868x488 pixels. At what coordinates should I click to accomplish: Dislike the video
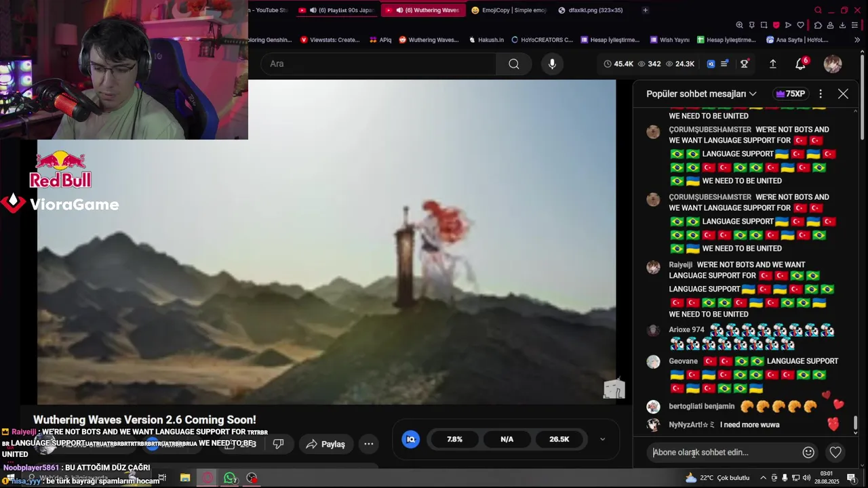pyautogui.click(x=278, y=444)
